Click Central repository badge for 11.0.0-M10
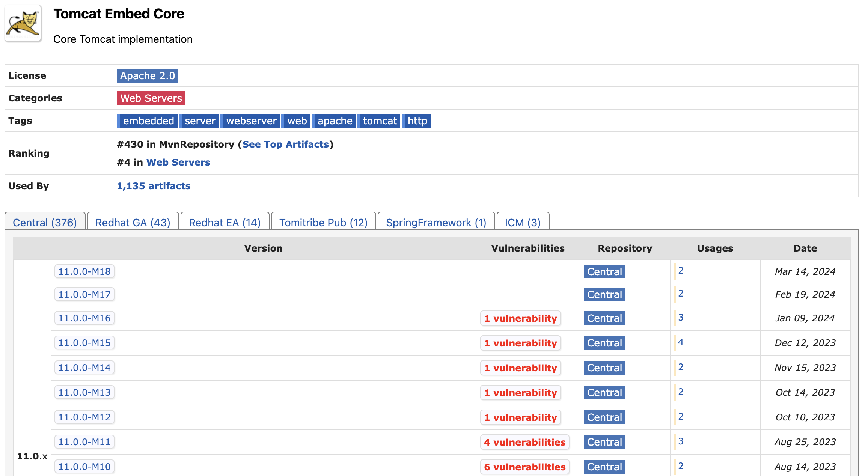868x476 pixels. pyautogui.click(x=604, y=467)
